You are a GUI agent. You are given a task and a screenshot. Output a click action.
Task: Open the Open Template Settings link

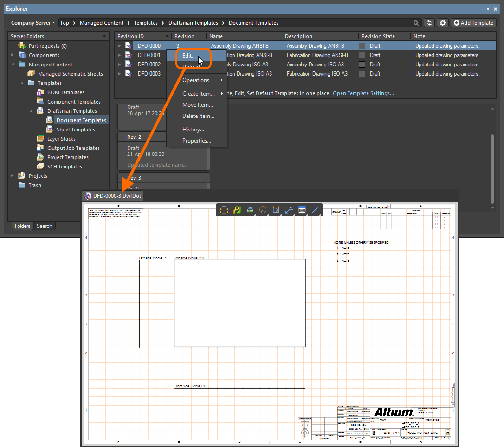pos(363,93)
